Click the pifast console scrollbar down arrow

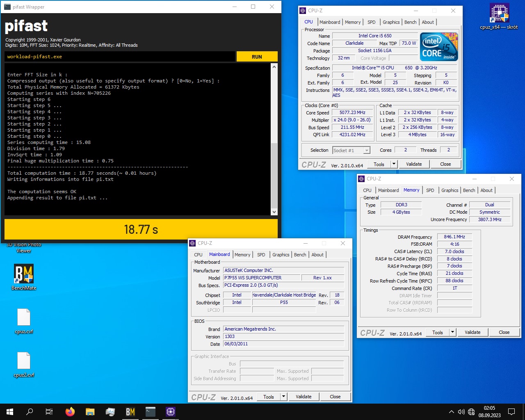point(274,212)
